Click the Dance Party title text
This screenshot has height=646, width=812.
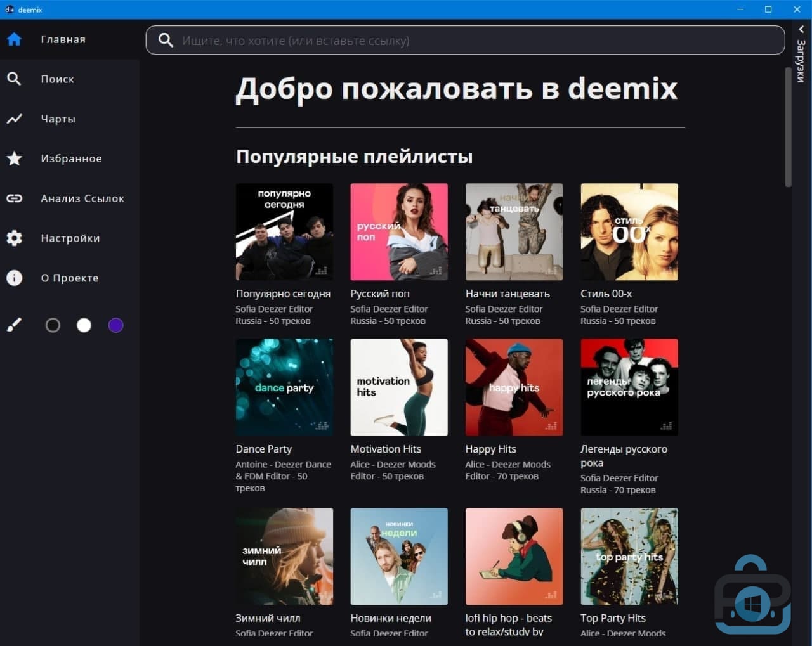[263, 449]
